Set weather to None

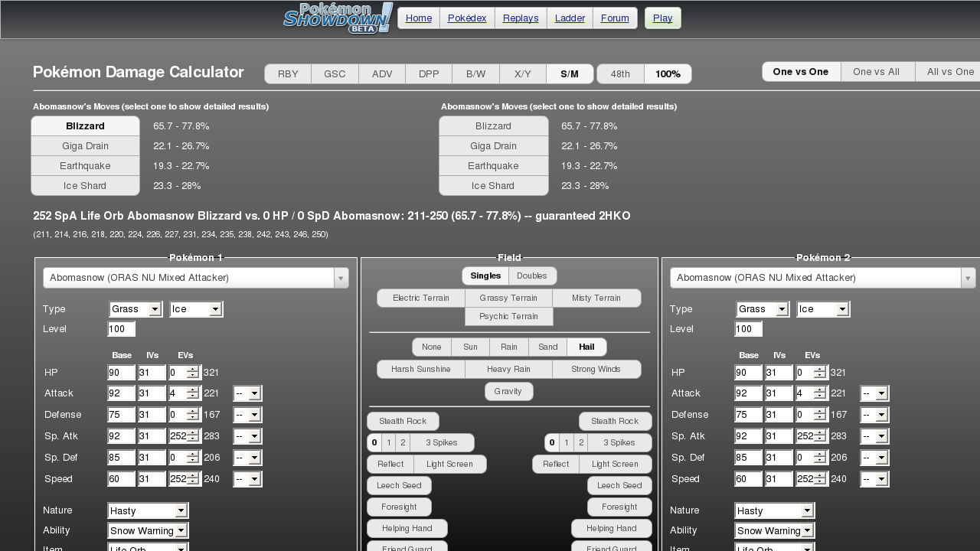pos(432,347)
